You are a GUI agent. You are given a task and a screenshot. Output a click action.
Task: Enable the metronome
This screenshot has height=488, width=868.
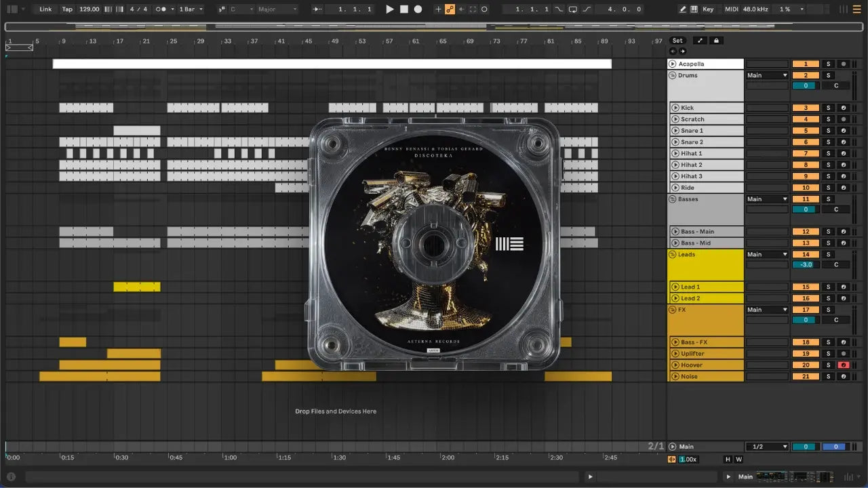162,9
